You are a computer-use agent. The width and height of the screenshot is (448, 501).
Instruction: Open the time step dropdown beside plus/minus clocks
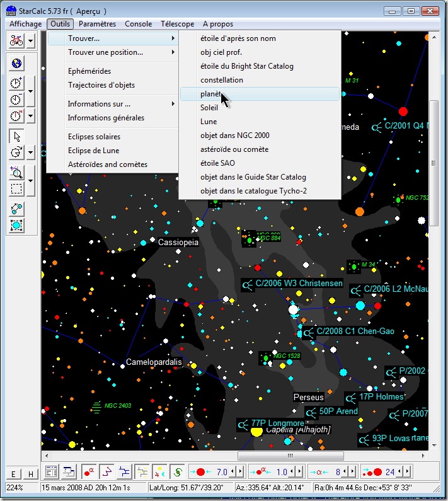point(31,91)
